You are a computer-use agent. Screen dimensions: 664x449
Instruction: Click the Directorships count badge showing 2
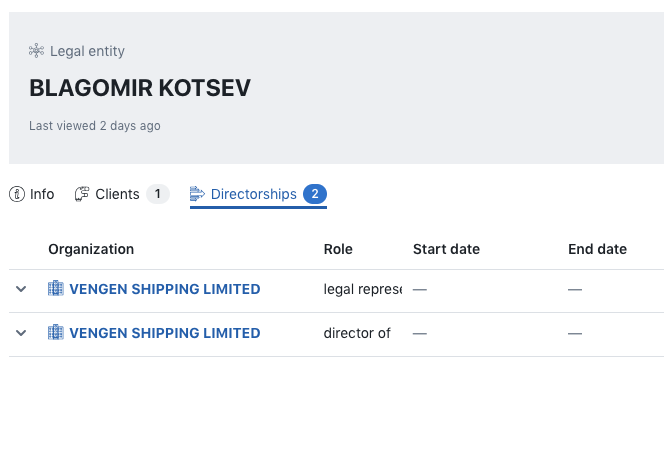(315, 194)
